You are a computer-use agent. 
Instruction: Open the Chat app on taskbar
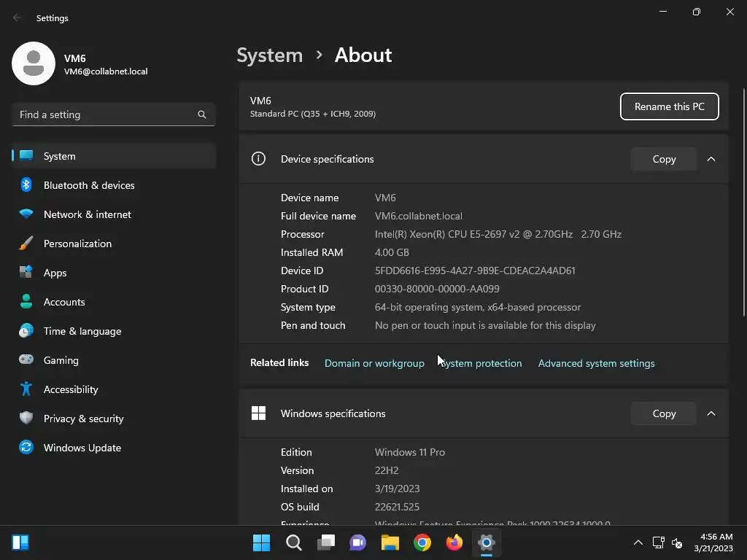coord(357,542)
